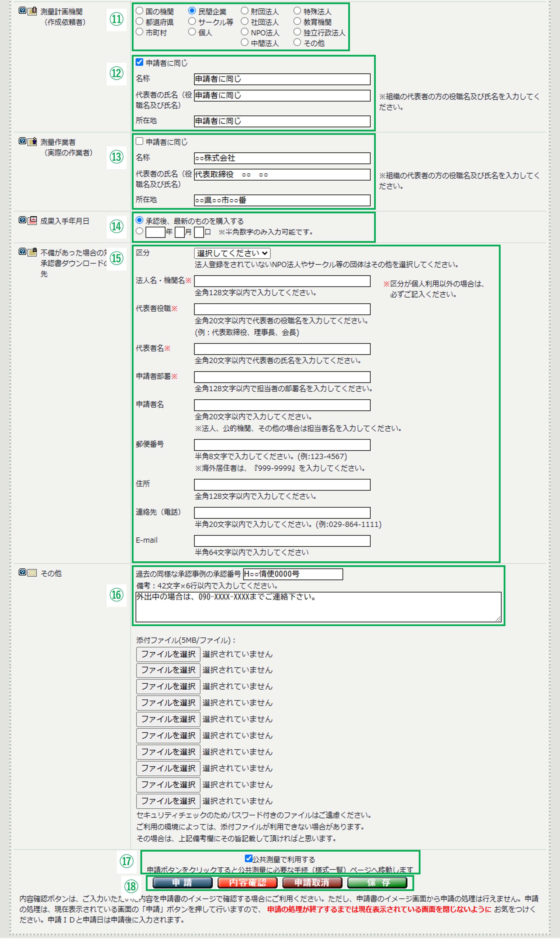Click the 法人名・機関名 input field
Viewport: 560px width, 940px height.
(282, 281)
